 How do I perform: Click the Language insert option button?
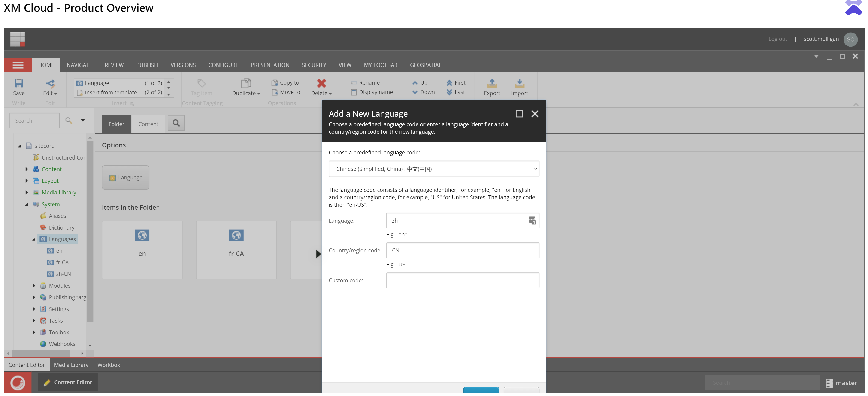[x=126, y=178]
